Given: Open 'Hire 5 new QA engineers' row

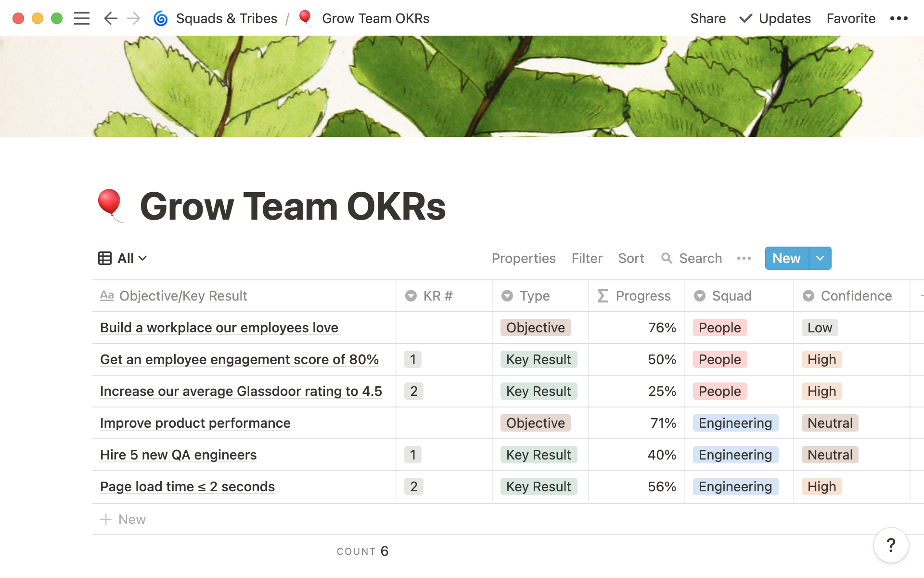Looking at the screenshot, I should 179,455.
